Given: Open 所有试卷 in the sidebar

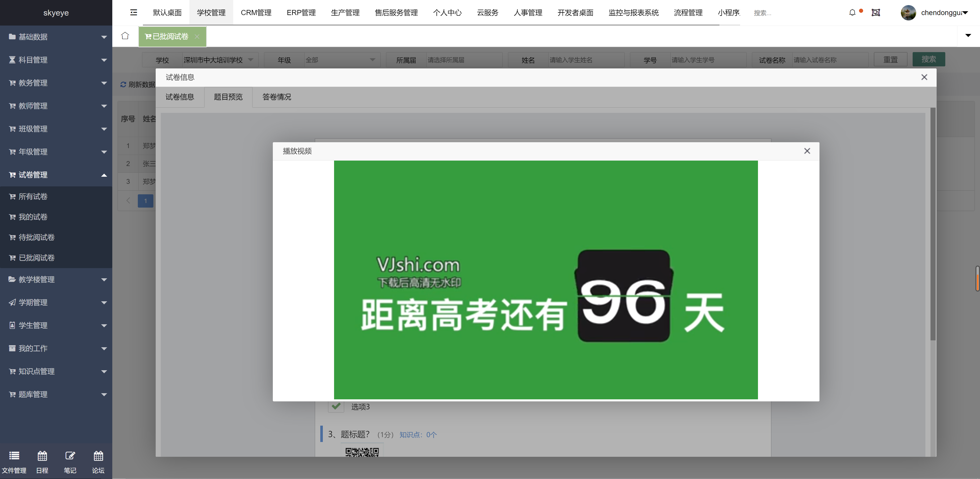Looking at the screenshot, I should click(56, 196).
